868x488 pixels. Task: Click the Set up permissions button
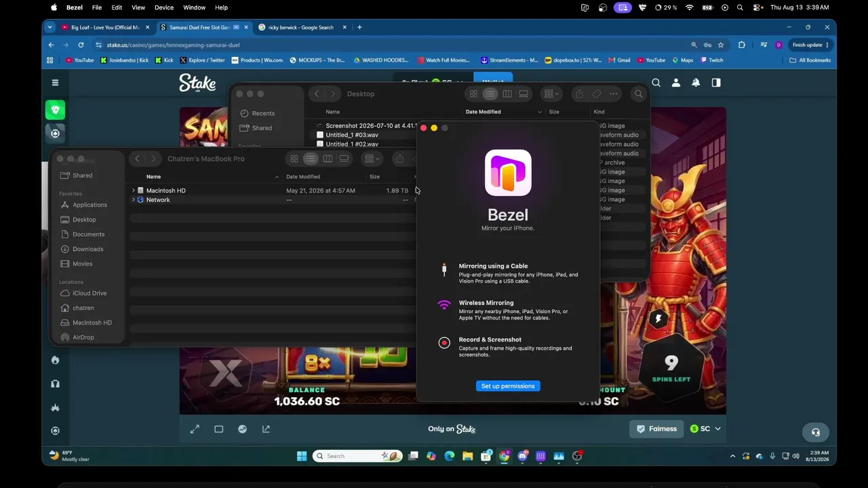tap(508, 386)
